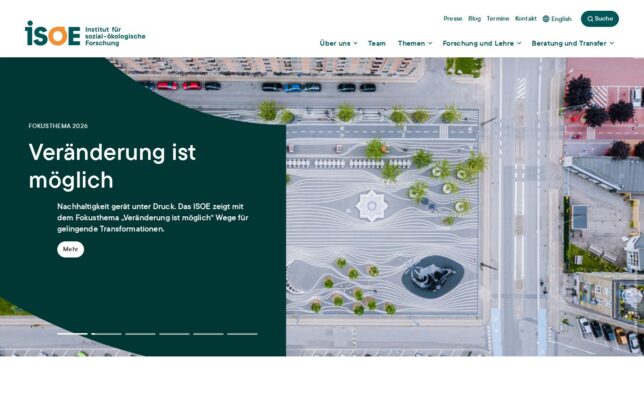This screenshot has width=644, height=403.
Task: Click the magnifier icon in the Suche button
Action: click(590, 19)
